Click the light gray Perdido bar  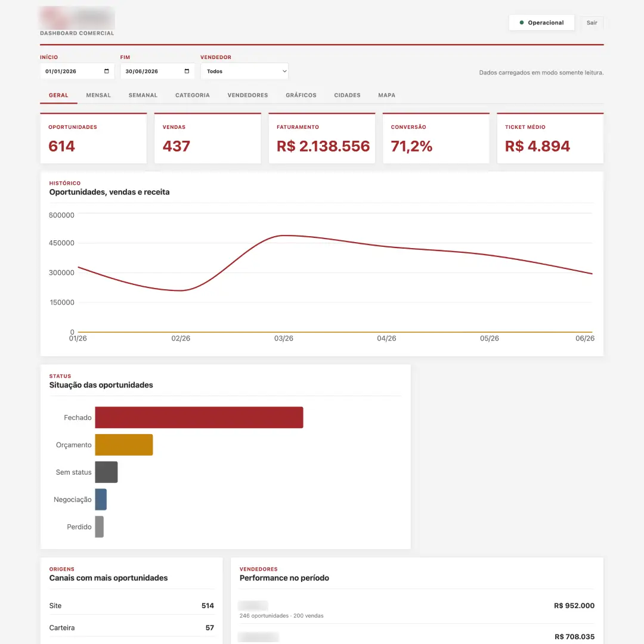click(x=100, y=527)
